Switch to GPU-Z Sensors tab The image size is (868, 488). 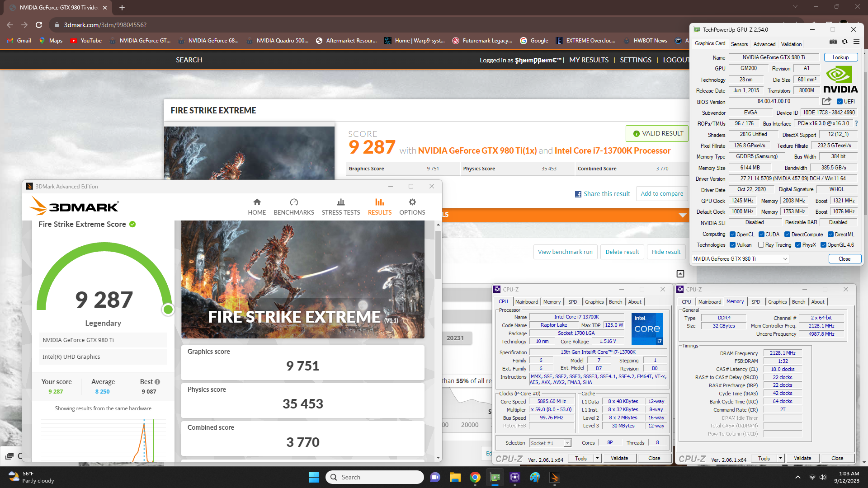pyautogui.click(x=739, y=44)
